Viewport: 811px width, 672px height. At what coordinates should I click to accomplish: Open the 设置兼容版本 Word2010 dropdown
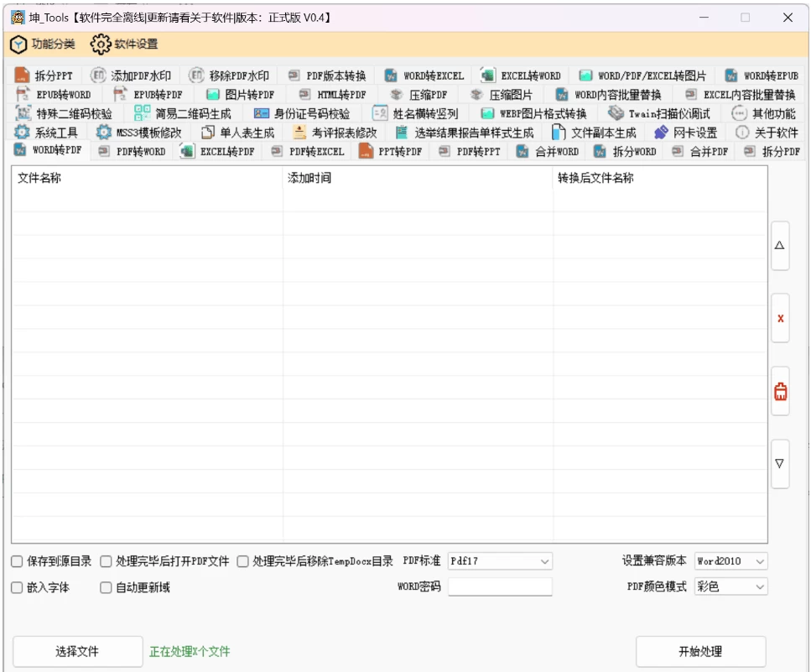pyautogui.click(x=730, y=561)
